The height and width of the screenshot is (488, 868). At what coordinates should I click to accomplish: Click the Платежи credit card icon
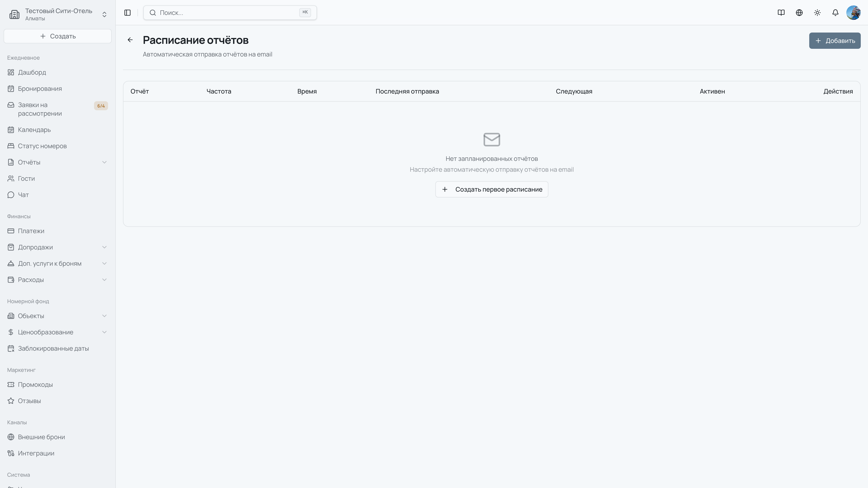tap(11, 231)
